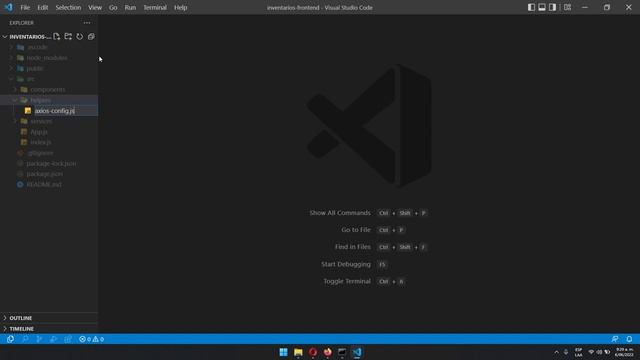Open the taskbar clock and date
The image size is (640, 360).
[x=624, y=352]
